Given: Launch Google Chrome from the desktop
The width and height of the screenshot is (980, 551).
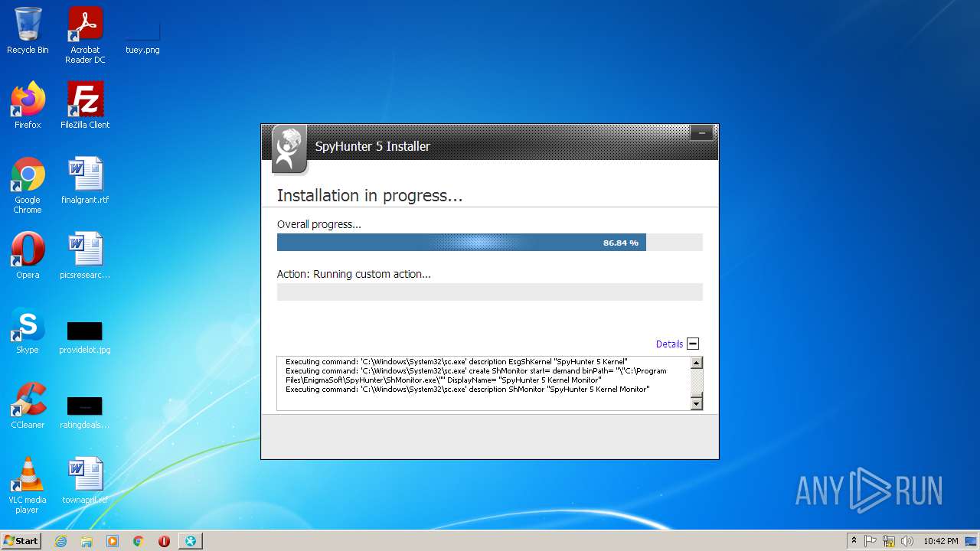Looking at the screenshot, I should [x=28, y=185].
